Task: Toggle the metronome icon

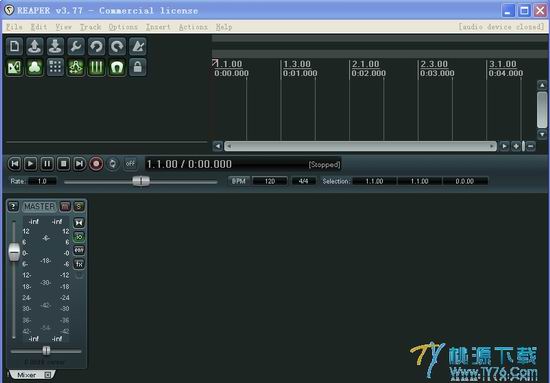Action: 138,46
